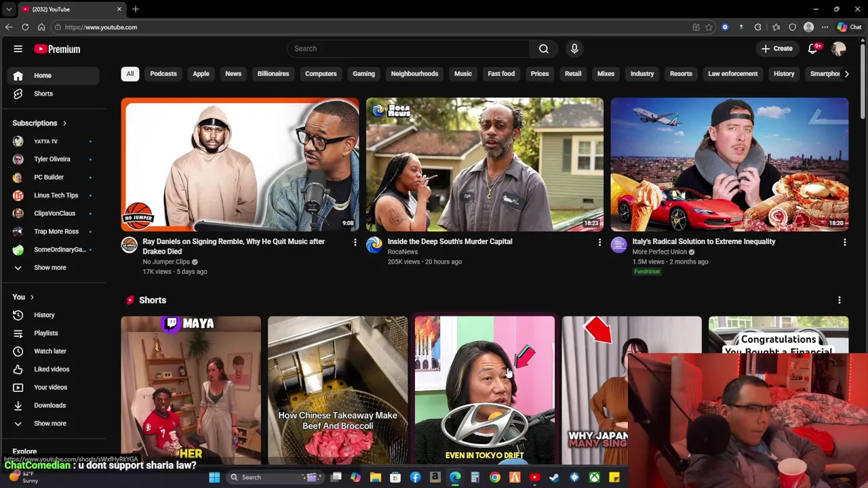868x488 pixels.
Task: Open Downloads in the sidebar
Action: click(x=54, y=405)
